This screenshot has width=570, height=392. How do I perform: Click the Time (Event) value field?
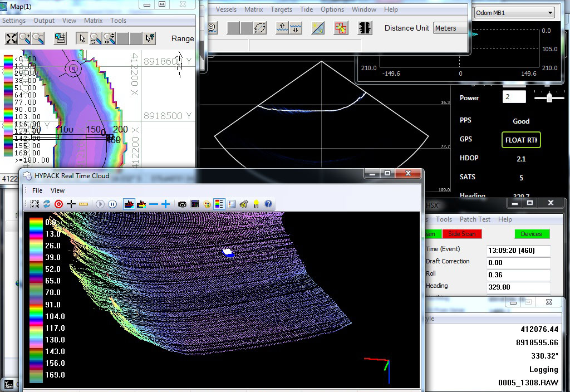point(519,250)
